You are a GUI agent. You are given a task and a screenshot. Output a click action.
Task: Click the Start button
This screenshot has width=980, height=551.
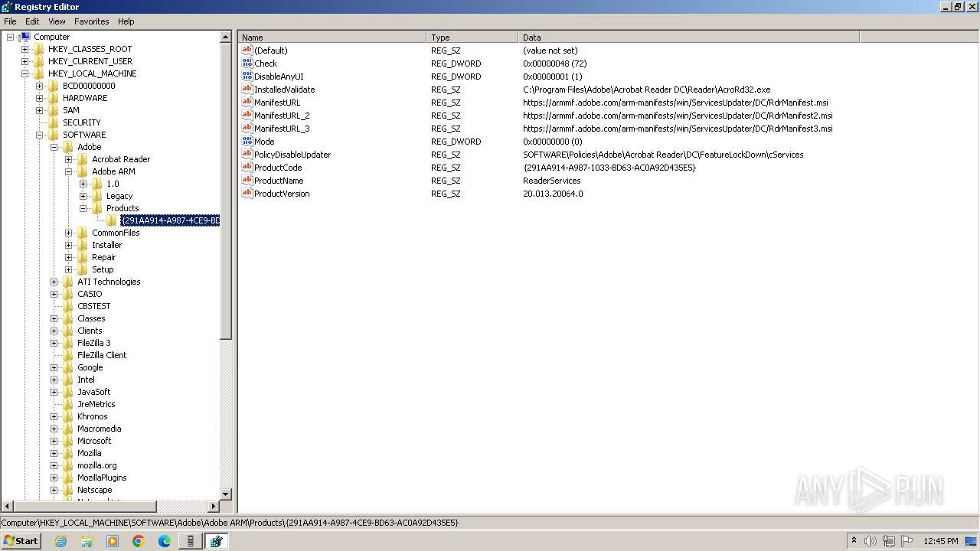(x=21, y=541)
